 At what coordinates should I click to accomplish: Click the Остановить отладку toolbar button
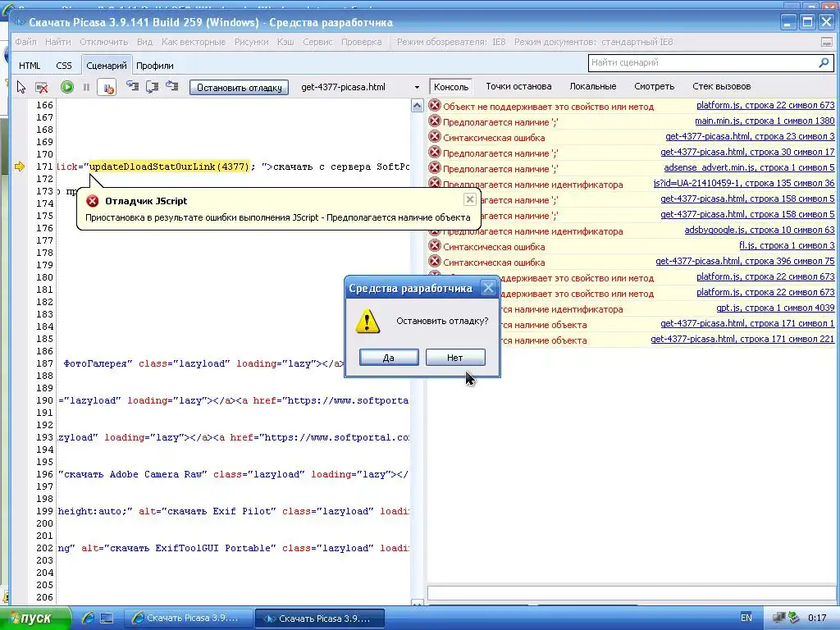tap(239, 87)
